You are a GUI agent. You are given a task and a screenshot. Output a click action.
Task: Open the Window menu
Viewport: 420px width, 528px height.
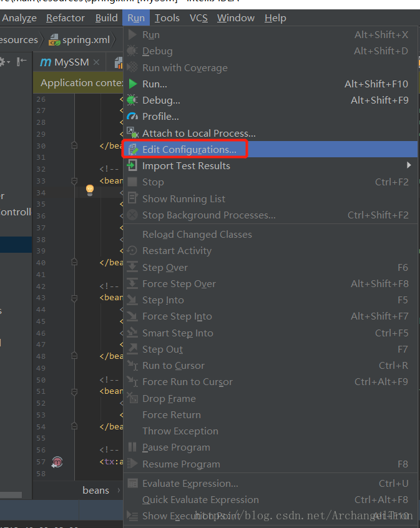tap(236, 18)
